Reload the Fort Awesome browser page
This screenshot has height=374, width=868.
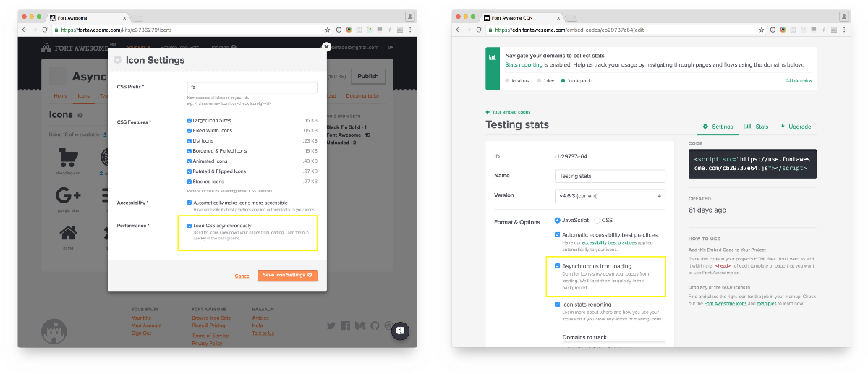click(45, 30)
